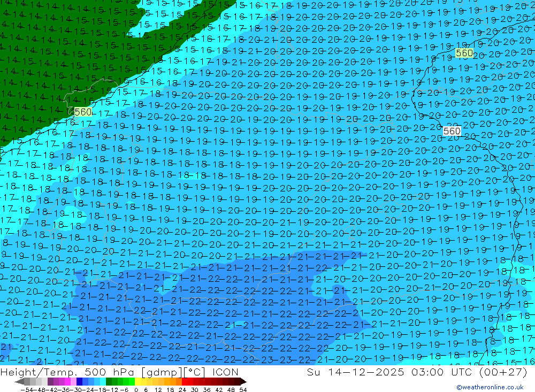Select the dark green color scale segment
This screenshot has height=392, width=535.
click(109, 382)
